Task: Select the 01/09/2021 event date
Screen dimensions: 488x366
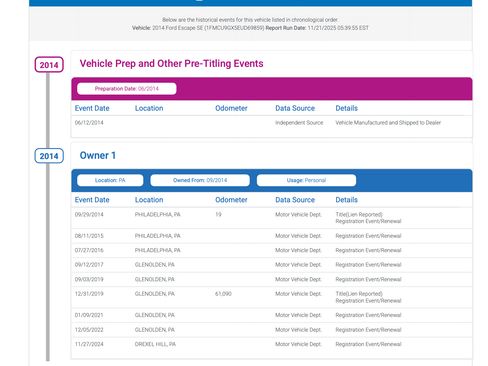Action: click(x=89, y=315)
